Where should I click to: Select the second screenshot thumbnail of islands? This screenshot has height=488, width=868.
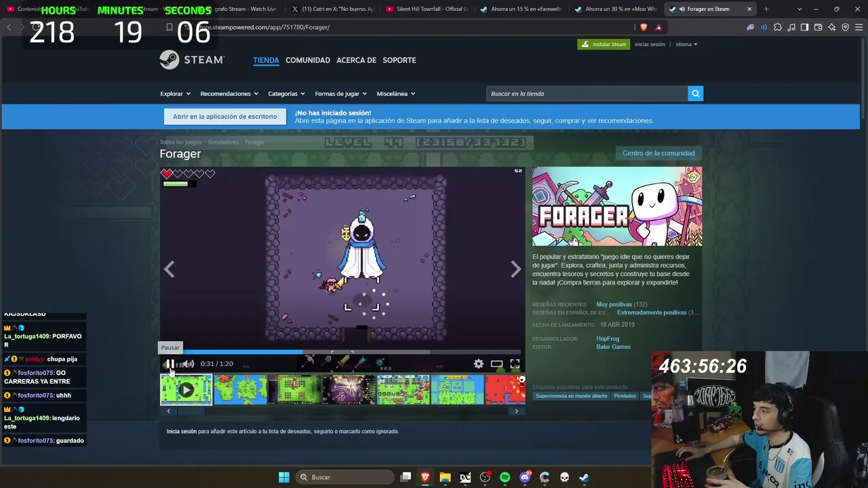pos(240,390)
